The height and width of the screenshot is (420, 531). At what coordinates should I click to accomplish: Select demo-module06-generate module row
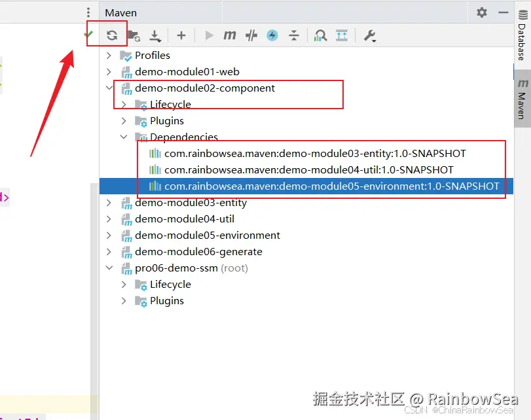306,251
